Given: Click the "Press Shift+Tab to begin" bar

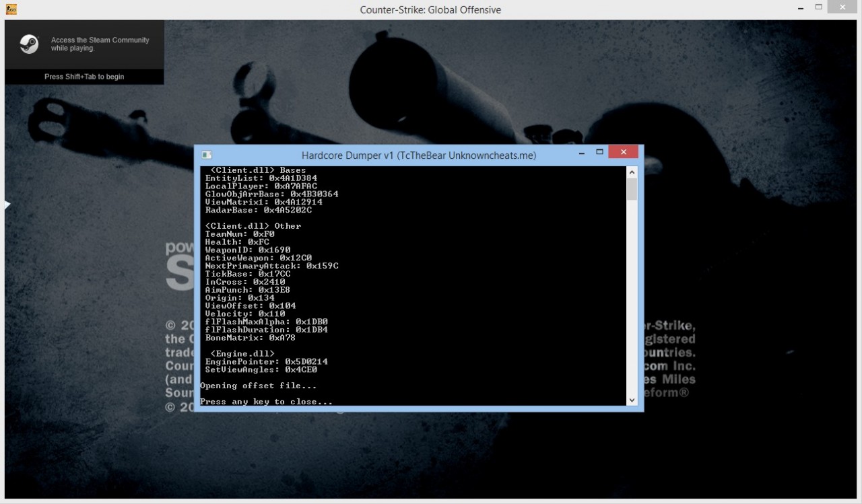Looking at the screenshot, I should point(84,77).
